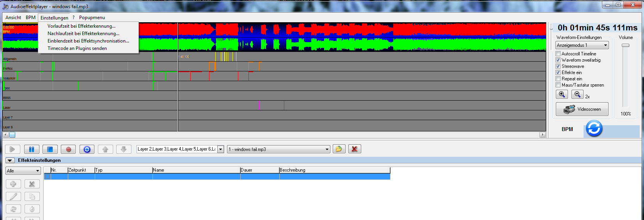Open the windows fail.mp3 track dropdown
The width and height of the screenshot is (644, 220).
(279, 149)
